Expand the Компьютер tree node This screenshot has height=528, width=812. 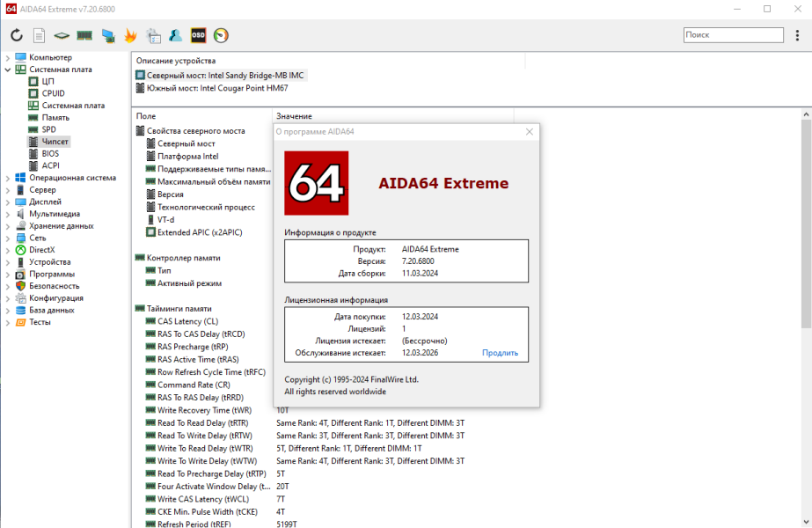[7, 57]
